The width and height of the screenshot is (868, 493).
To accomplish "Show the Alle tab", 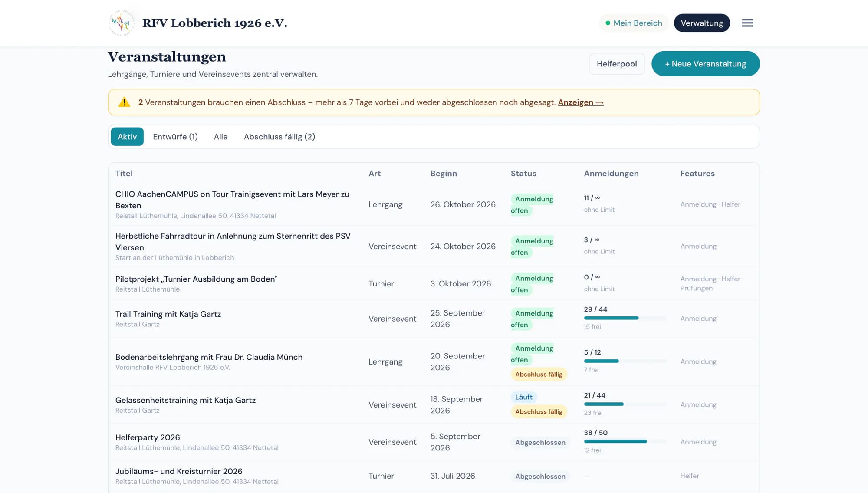I will [220, 137].
